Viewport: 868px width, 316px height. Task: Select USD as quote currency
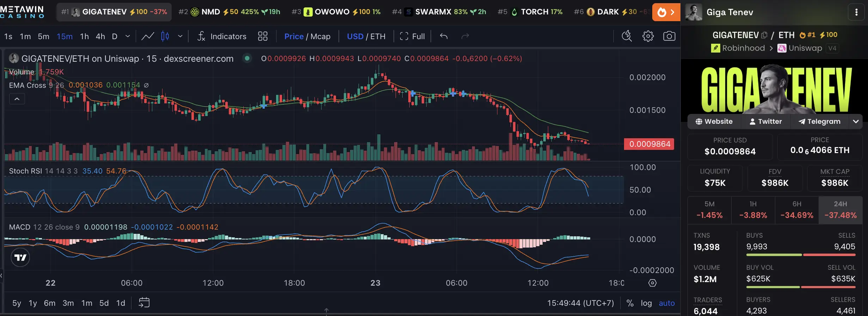click(355, 36)
